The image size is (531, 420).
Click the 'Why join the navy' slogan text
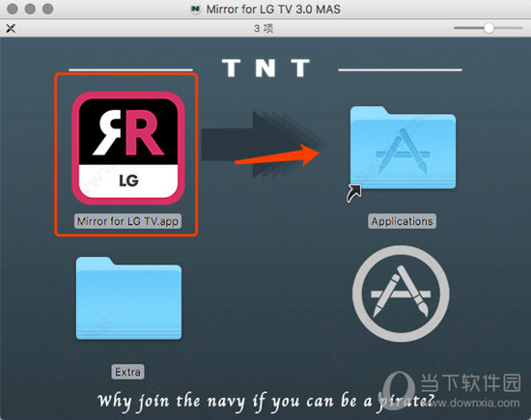coord(265,402)
